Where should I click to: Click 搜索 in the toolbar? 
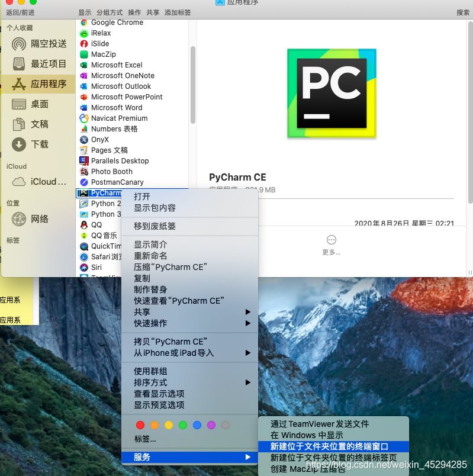[463, 12]
